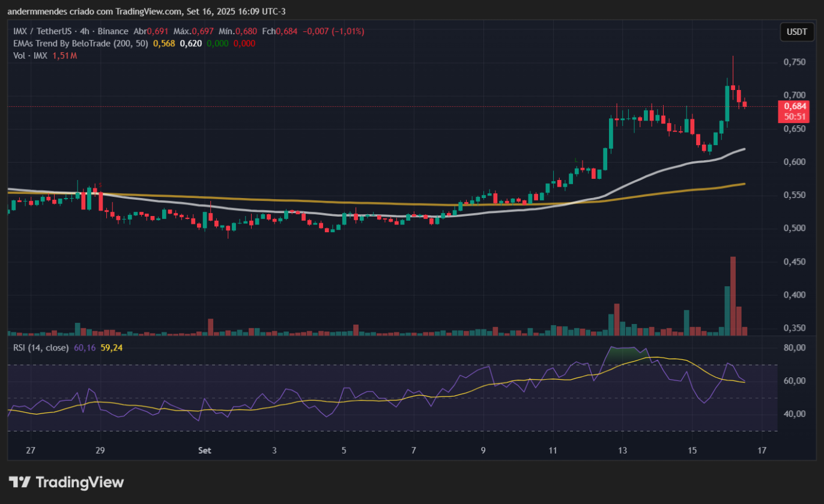Select the Binance exchange label
The image size is (824, 504).
pos(114,31)
